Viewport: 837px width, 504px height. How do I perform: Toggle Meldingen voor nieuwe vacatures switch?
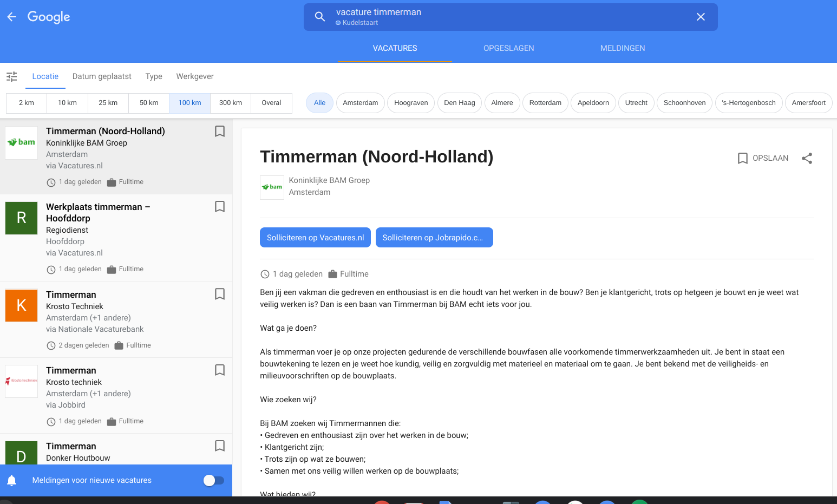click(213, 480)
